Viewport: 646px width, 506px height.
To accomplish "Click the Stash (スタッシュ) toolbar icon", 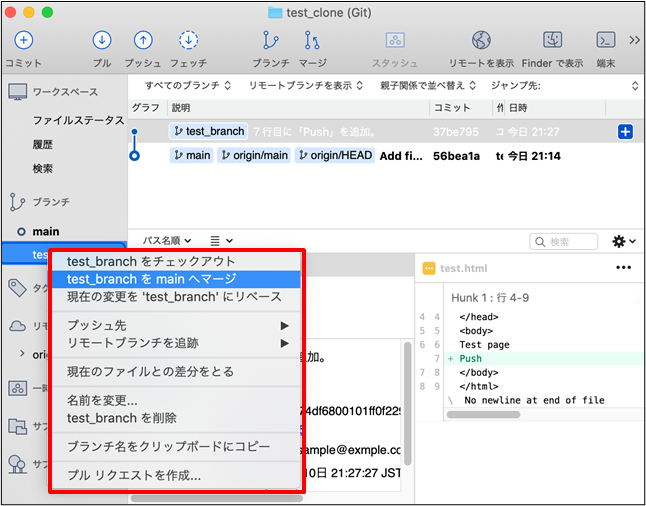I will 395,40.
